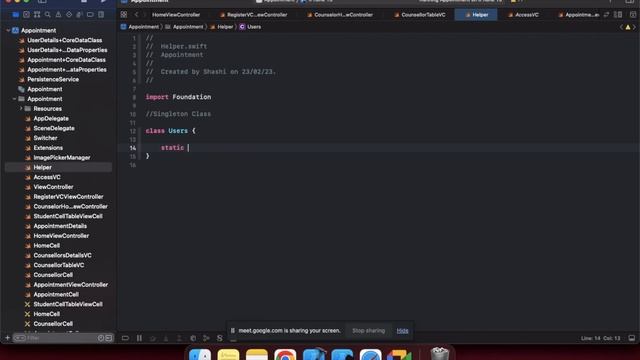Select UserDetails+CoreDataClass file
This screenshot has width=640, height=360.
click(64, 40)
